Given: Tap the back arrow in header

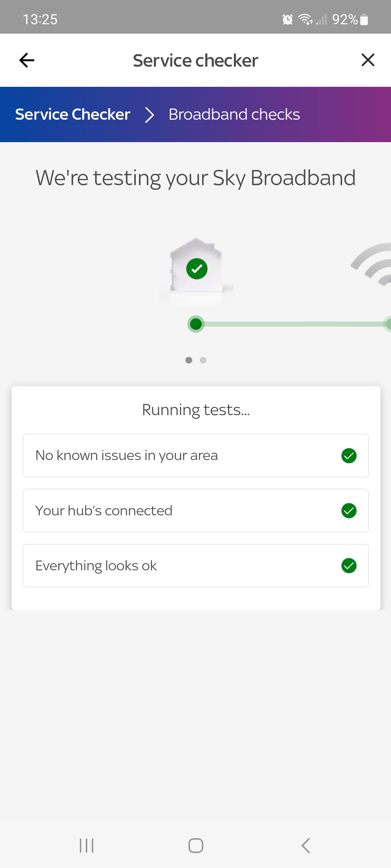Looking at the screenshot, I should click(x=26, y=60).
